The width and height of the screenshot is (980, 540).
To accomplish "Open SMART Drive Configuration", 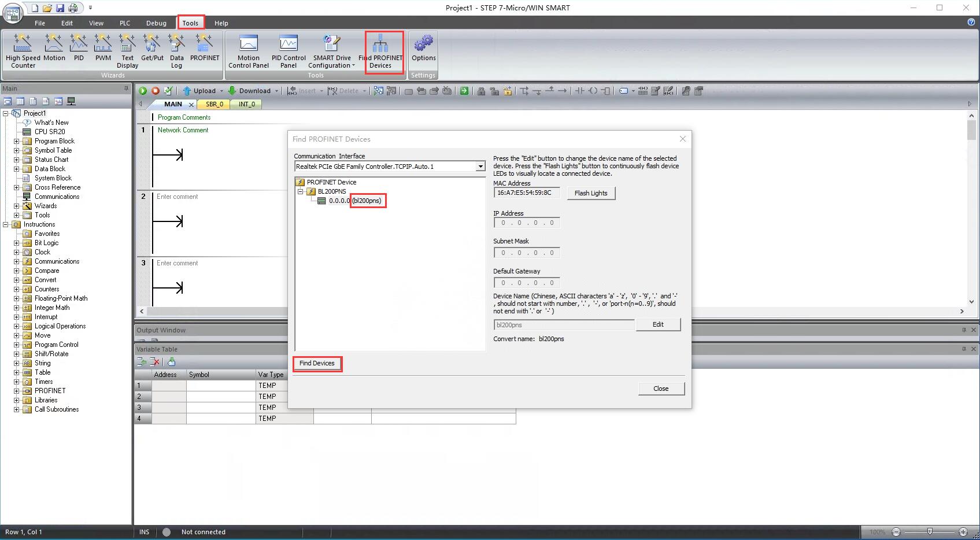I will click(x=332, y=51).
